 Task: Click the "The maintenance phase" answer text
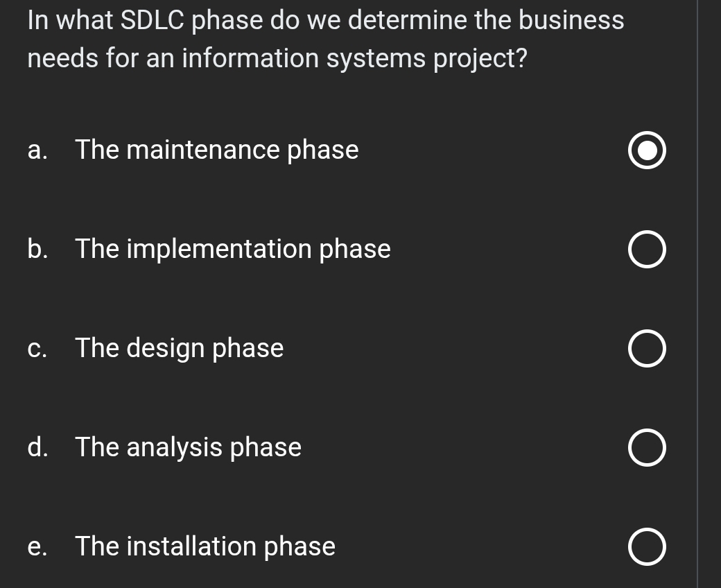pyautogui.click(x=216, y=150)
